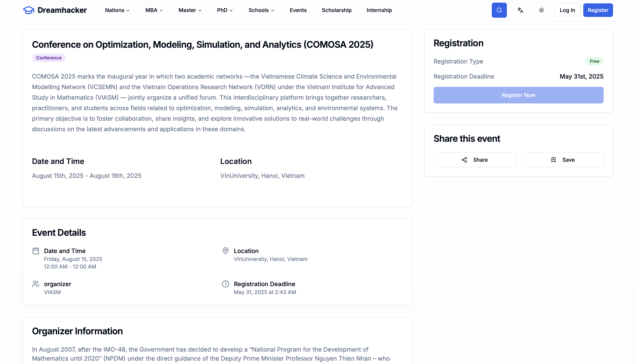Open the Internship nav link
Screen dimensions: 636x364
pos(379,10)
